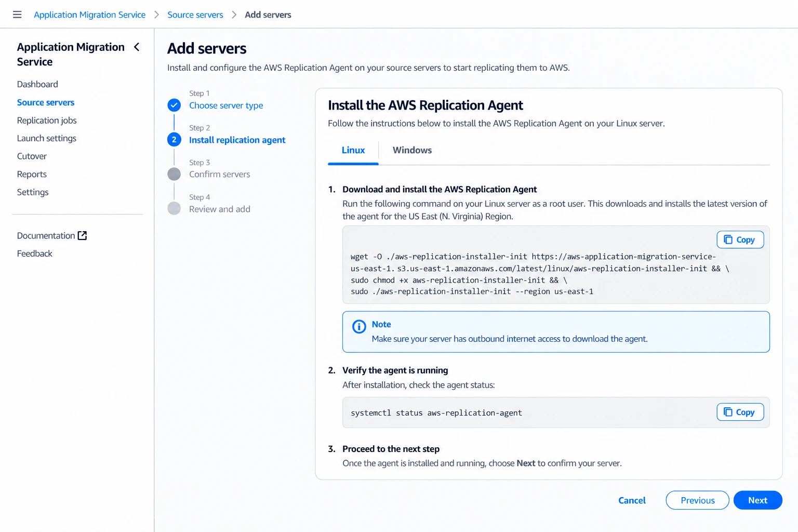Open Launch settings in the sidebar

click(47, 138)
